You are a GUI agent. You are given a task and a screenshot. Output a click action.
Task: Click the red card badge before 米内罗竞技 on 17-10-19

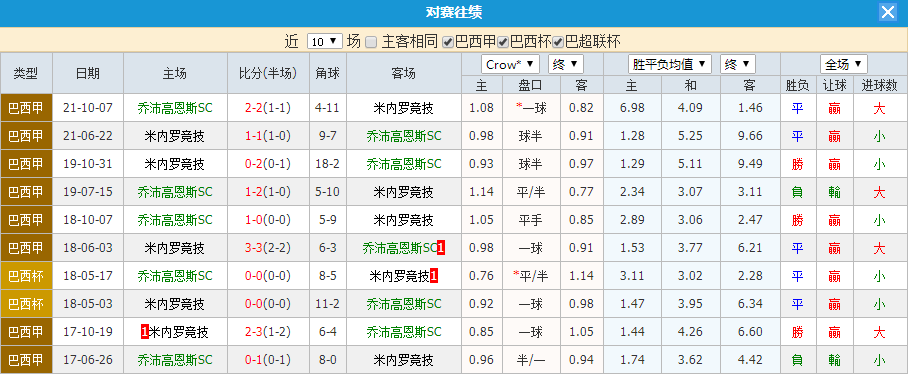click(145, 332)
